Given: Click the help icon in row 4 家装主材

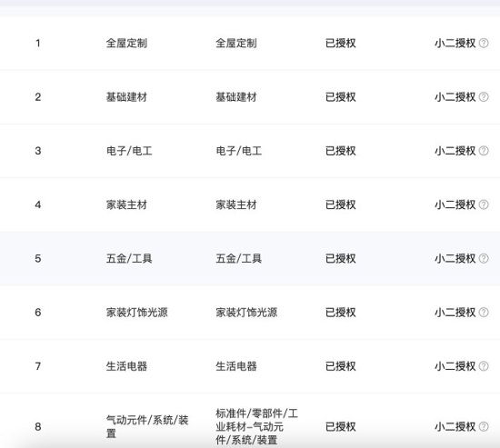Looking at the screenshot, I should pyautogui.click(x=484, y=204).
